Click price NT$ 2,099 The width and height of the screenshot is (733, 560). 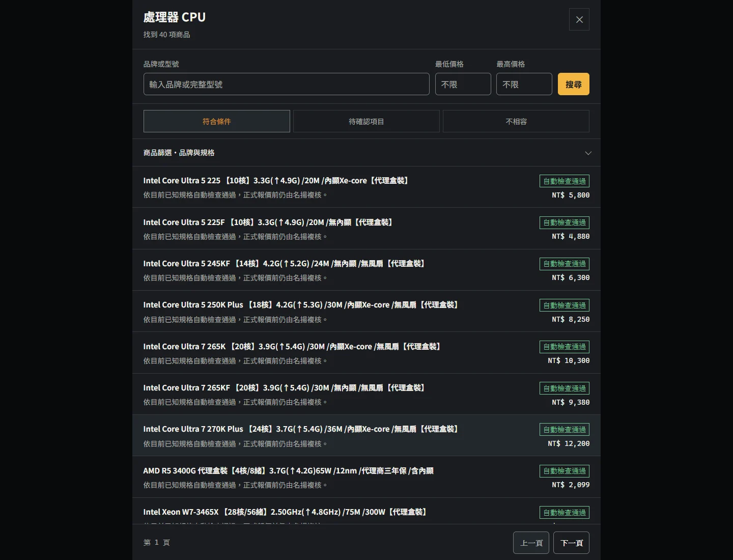point(571,485)
